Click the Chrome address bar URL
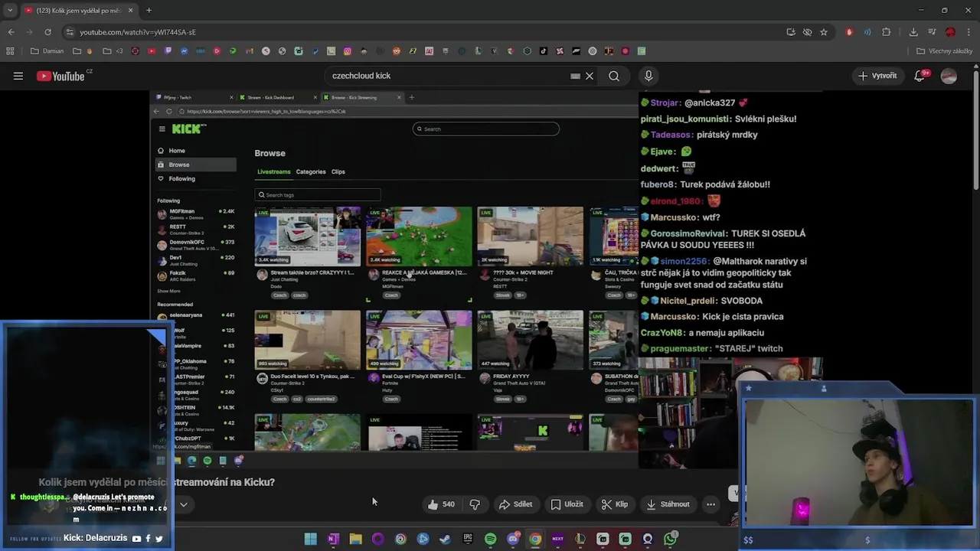 [138, 32]
